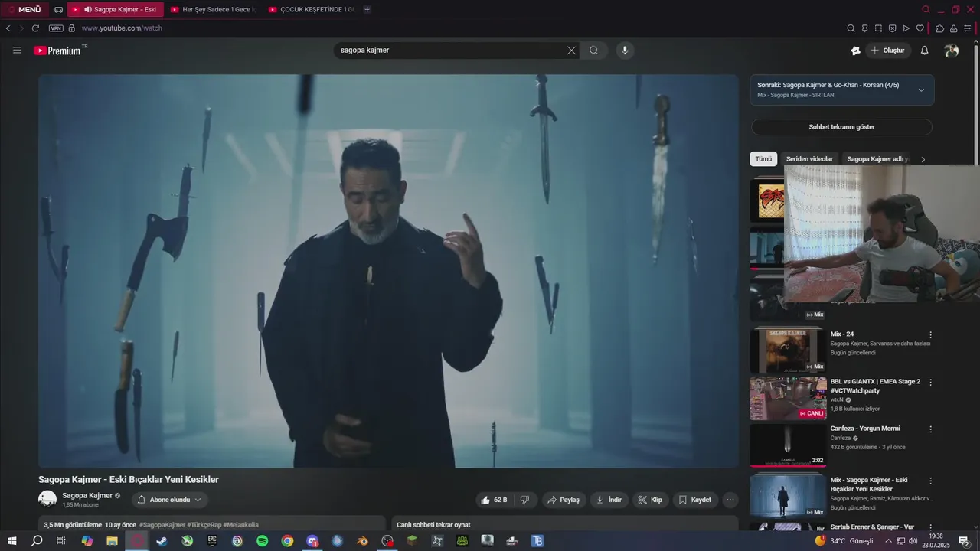This screenshot has width=980, height=551.
Task: Open Steam from the taskbar
Action: tap(162, 540)
